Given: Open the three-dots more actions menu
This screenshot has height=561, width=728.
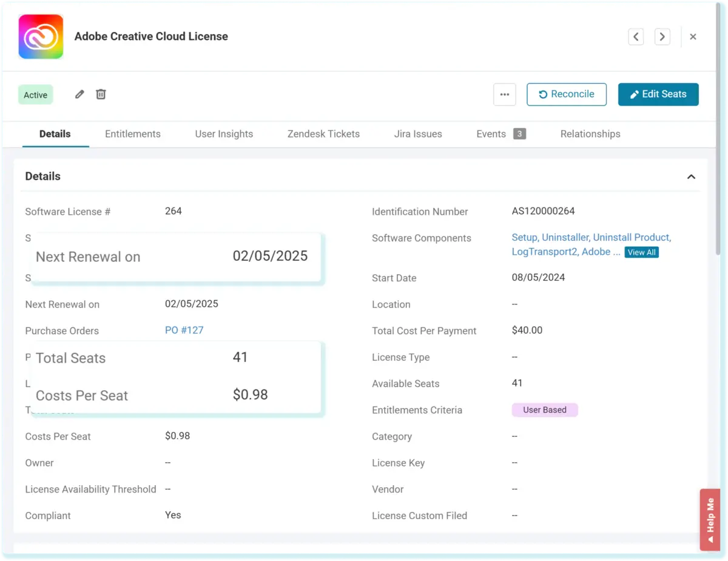Looking at the screenshot, I should coord(504,95).
